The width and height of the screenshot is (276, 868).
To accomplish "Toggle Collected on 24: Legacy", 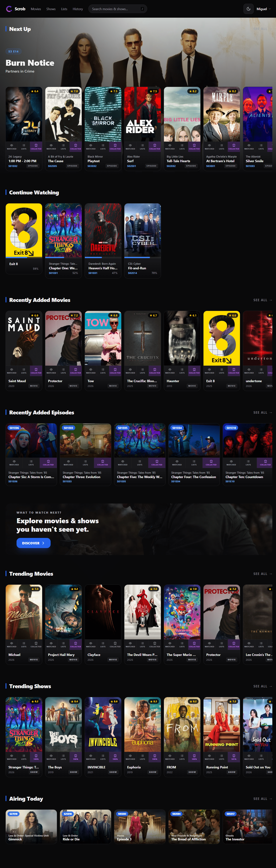I will click(x=36, y=147).
